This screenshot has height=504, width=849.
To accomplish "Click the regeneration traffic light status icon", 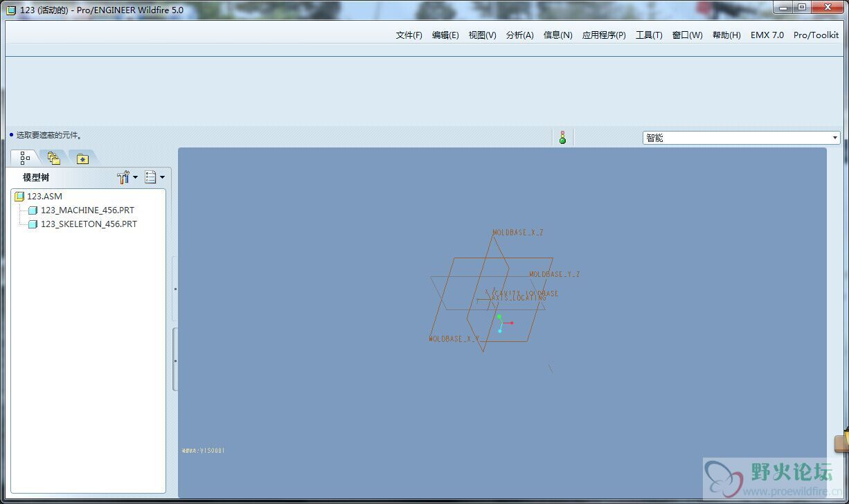I will tap(562, 137).
